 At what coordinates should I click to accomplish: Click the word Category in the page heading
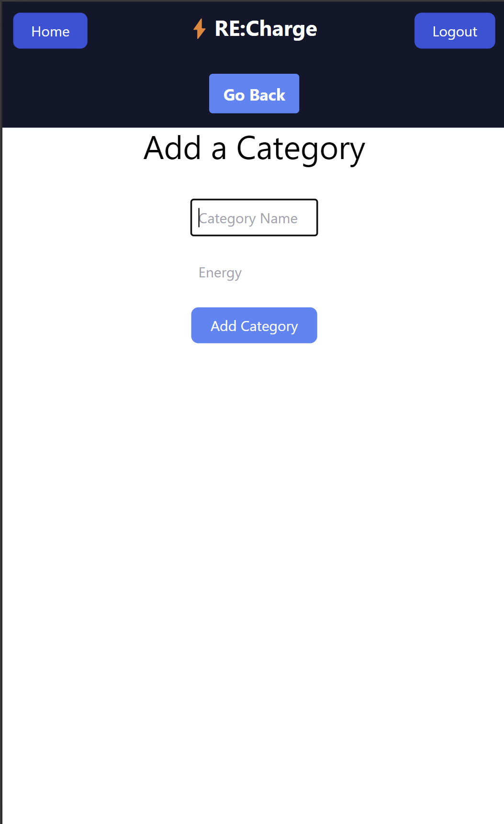(301, 149)
